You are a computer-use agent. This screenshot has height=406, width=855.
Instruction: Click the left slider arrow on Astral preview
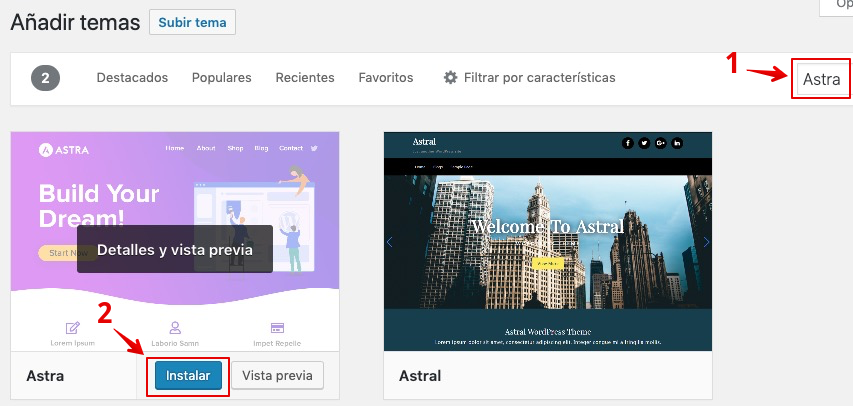point(390,242)
